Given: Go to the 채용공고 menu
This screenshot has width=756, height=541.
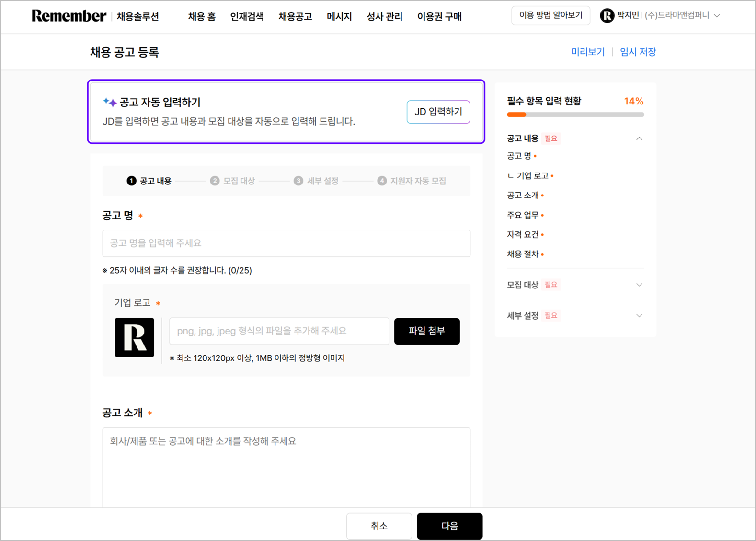Looking at the screenshot, I should tap(295, 17).
